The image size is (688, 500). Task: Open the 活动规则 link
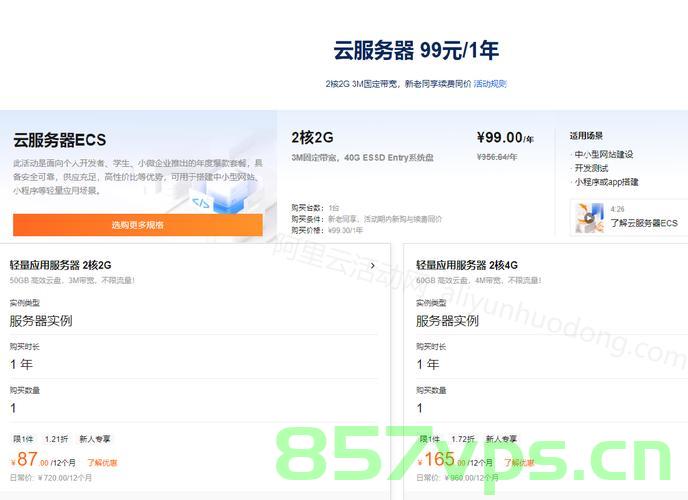click(490, 84)
